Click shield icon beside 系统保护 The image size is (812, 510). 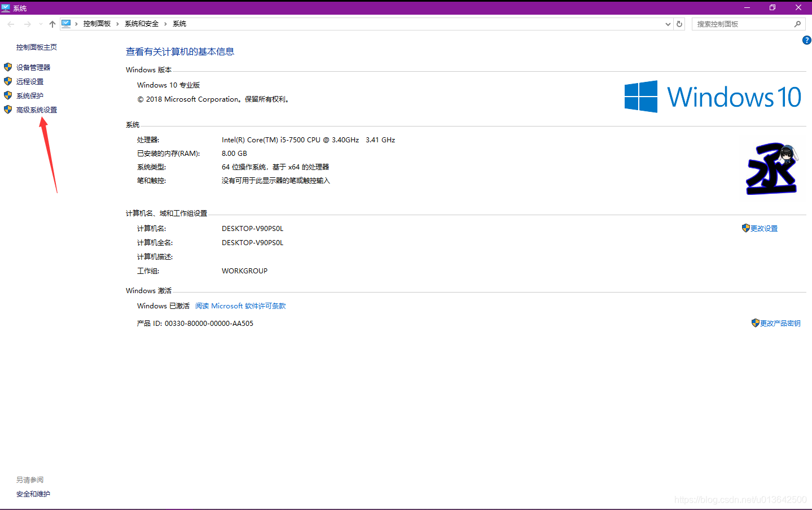[8, 95]
